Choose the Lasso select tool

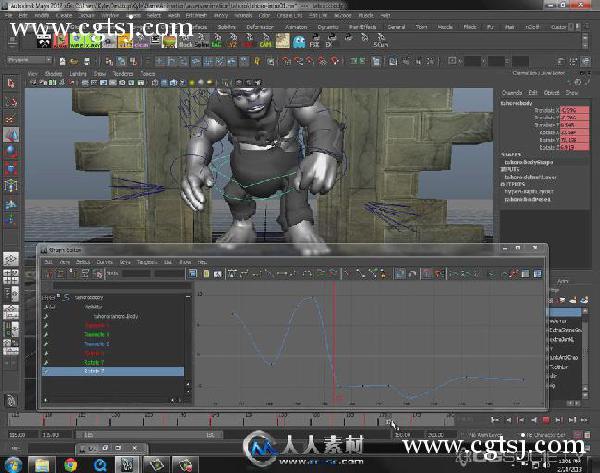(11, 101)
